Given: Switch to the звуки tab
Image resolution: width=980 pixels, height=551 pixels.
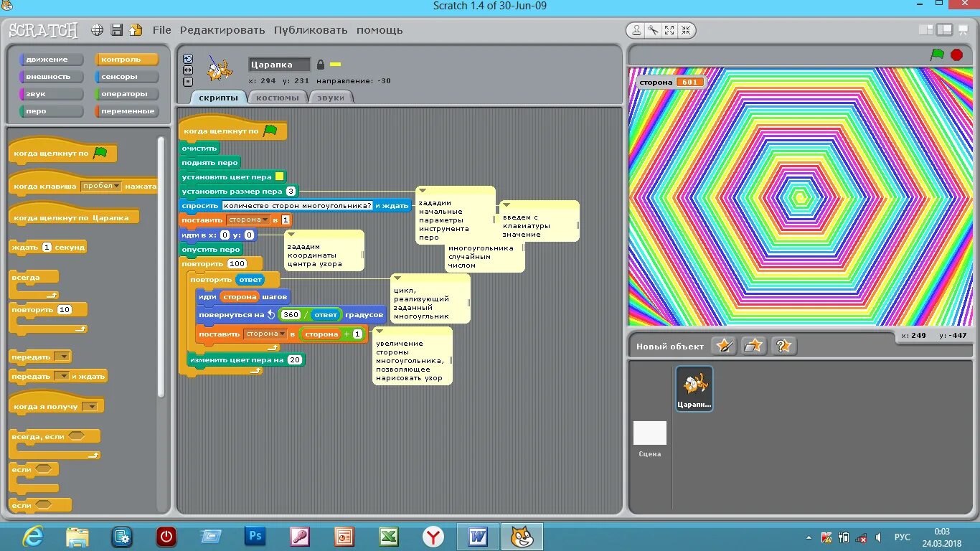Looking at the screenshot, I should [331, 98].
